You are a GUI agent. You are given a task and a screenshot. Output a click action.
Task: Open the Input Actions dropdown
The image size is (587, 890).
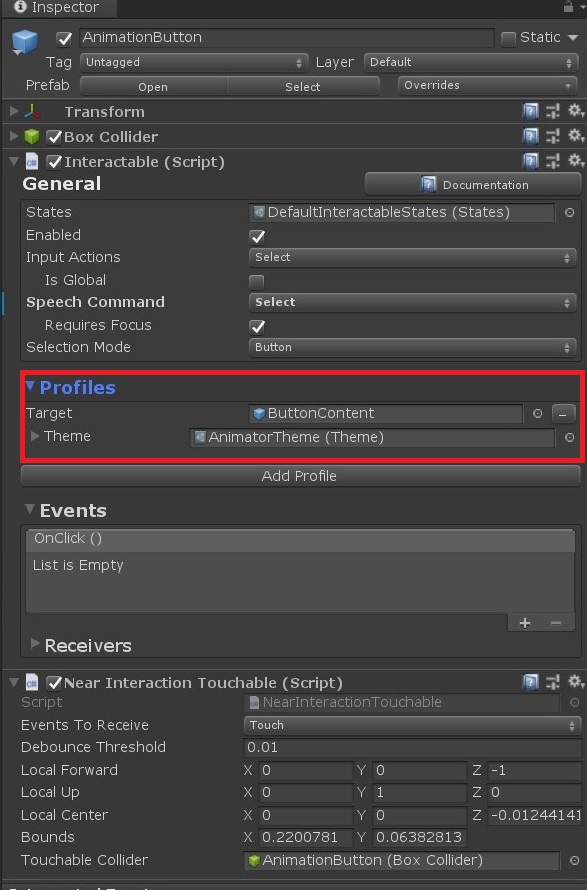pyautogui.click(x=413, y=258)
